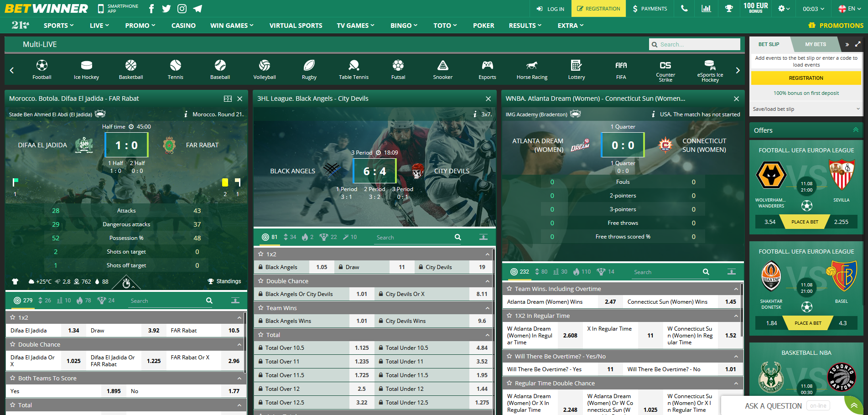Favorite the 1X2 In Regular Time market
868x415 pixels.
[x=509, y=316]
